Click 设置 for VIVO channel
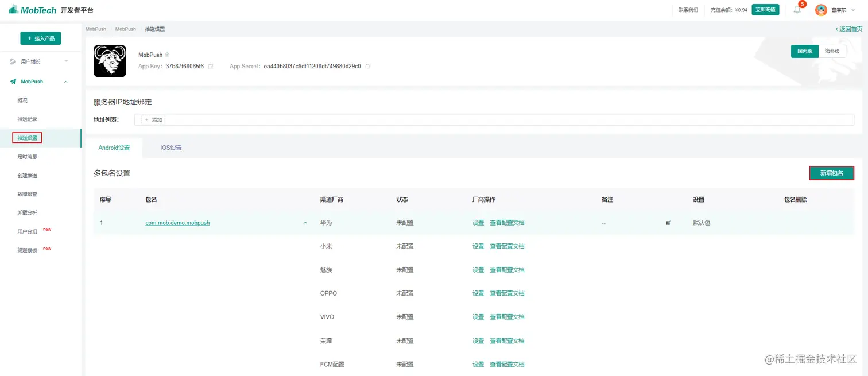The height and width of the screenshot is (376, 868). pos(478,317)
